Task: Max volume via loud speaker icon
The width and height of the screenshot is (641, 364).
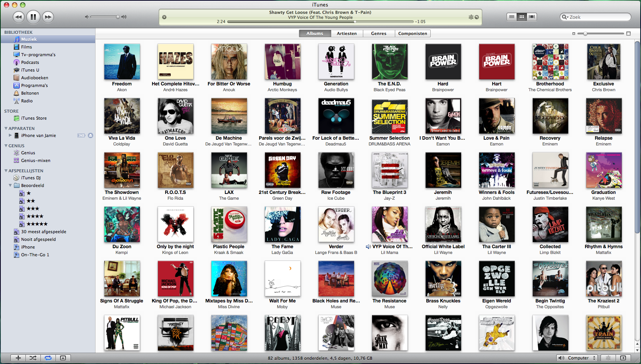Action: 124,17
